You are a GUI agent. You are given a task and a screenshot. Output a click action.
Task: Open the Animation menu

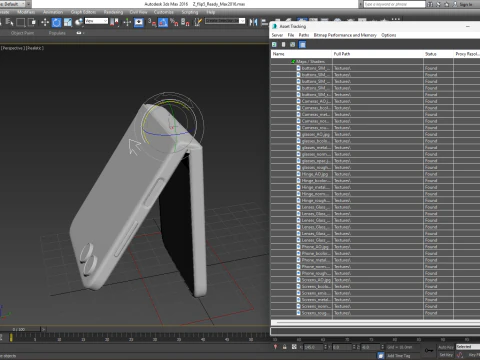(53, 12)
